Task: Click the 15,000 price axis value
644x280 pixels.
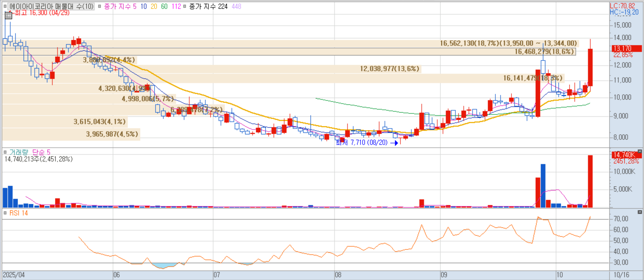Action: tap(622, 25)
